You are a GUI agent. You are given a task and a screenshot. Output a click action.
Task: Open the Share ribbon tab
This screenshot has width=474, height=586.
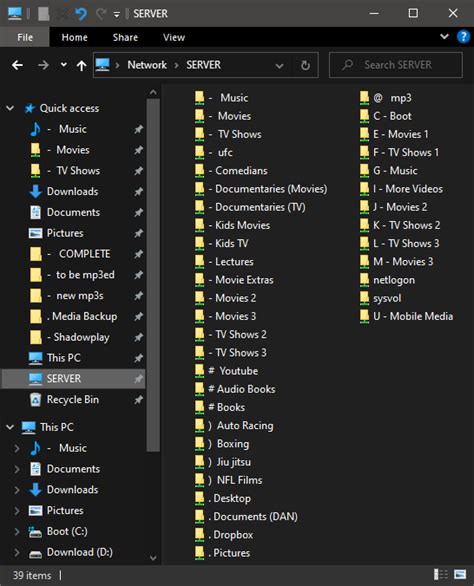pos(125,37)
